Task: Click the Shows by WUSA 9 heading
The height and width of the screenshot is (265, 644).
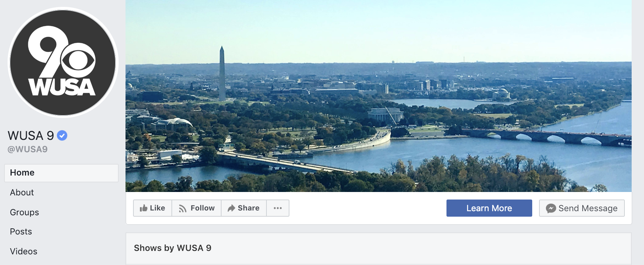Action: [x=172, y=248]
